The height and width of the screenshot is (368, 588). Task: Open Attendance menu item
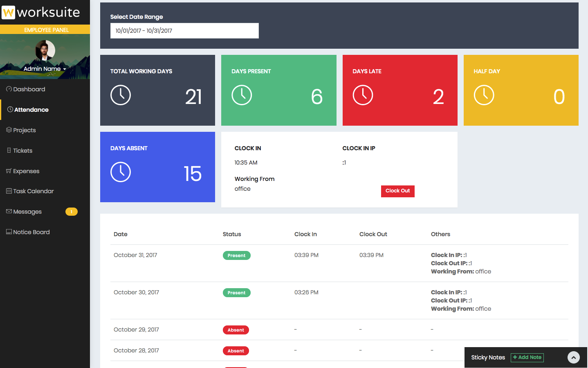(x=31, y=110)
